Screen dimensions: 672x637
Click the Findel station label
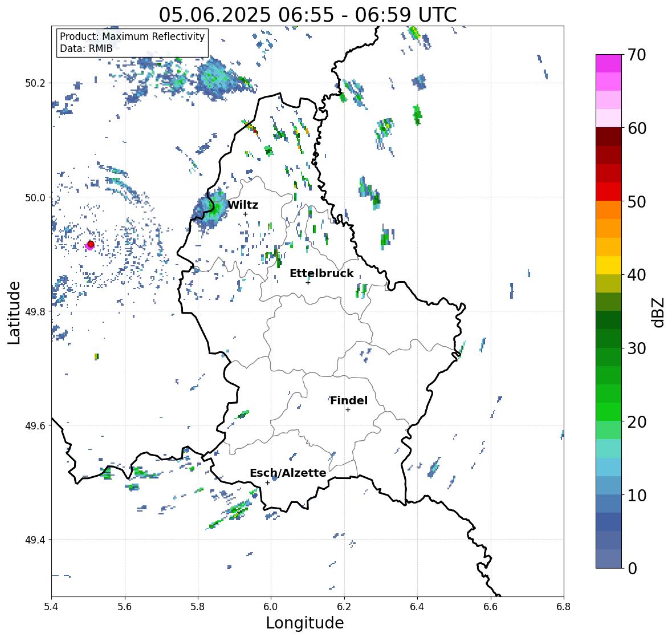(x=349, y=400)
